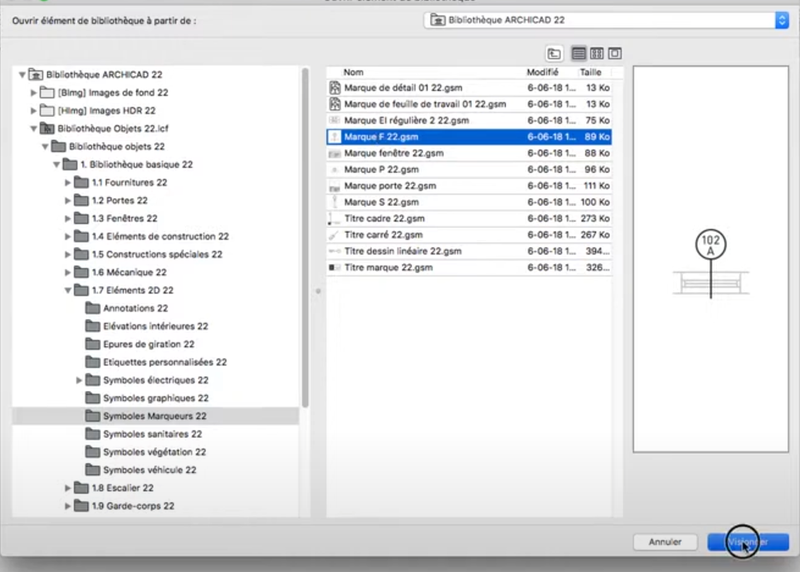Collapse 1.7 Eléments 2D 22 folder
Image resolution: width=800 pixels, height=572 pixels.
(x=67, y=290)
